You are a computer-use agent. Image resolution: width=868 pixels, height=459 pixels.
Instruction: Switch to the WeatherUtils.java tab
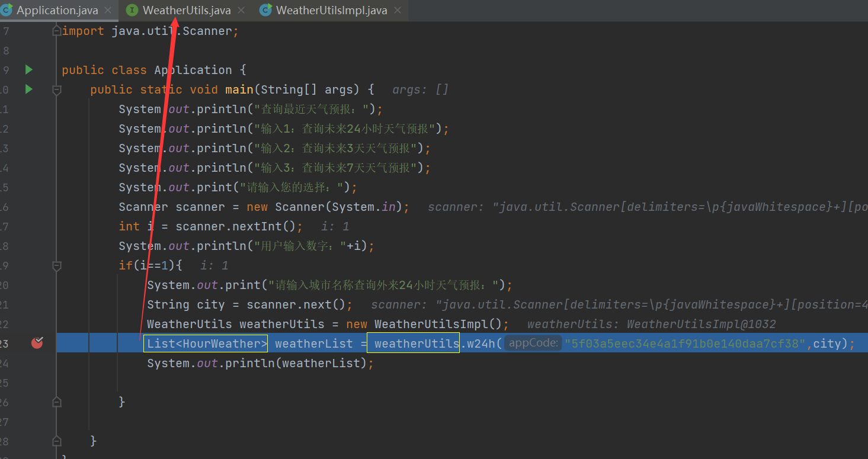[x=187, y=11]
